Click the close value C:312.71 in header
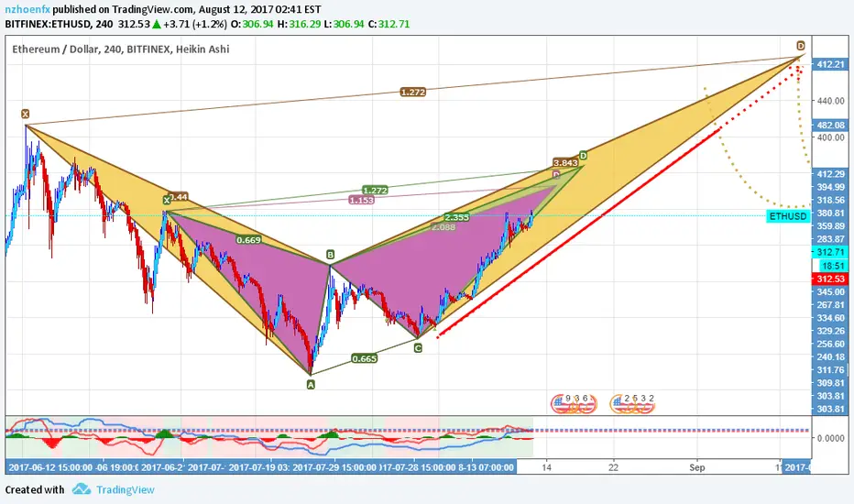The image size is (854, 504). [389, 24]
